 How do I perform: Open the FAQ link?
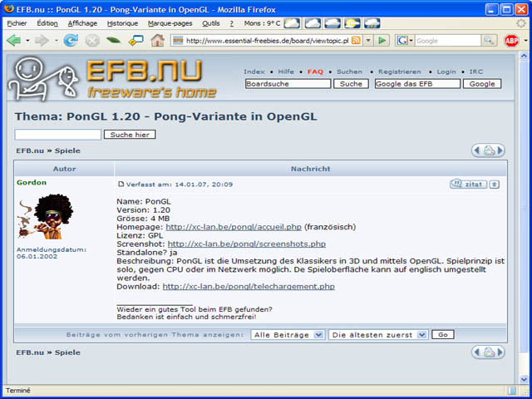[x=315, y=71]
